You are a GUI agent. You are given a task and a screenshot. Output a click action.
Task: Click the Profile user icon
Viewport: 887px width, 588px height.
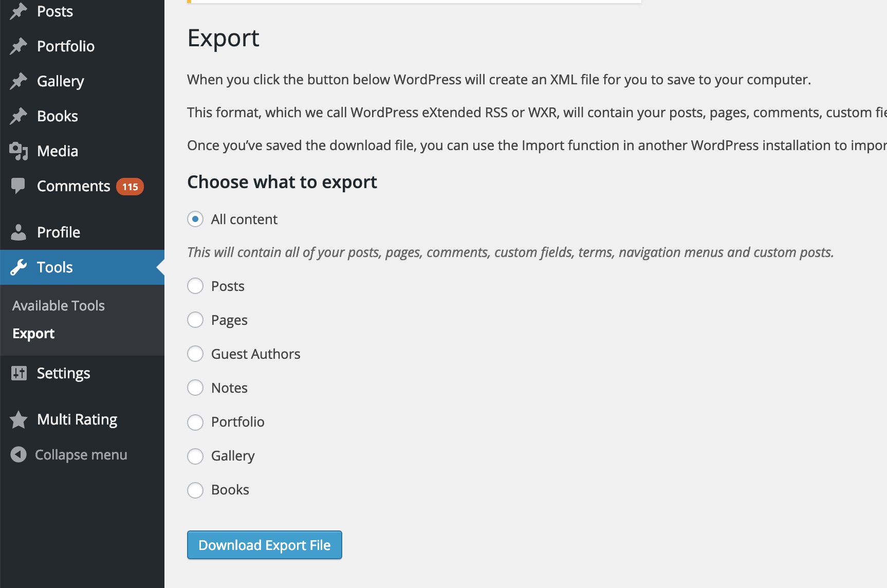pos(19,232)
